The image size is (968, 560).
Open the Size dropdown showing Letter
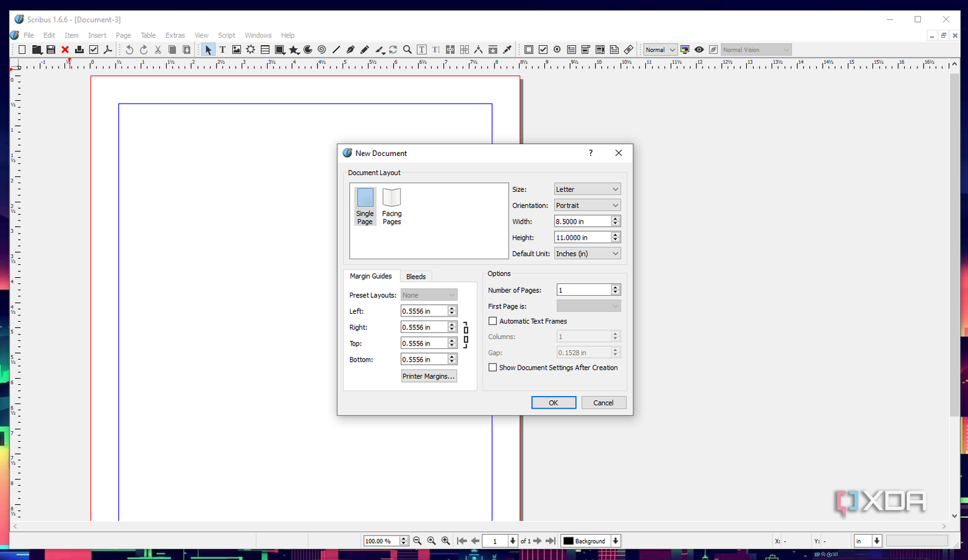[588, 189]
